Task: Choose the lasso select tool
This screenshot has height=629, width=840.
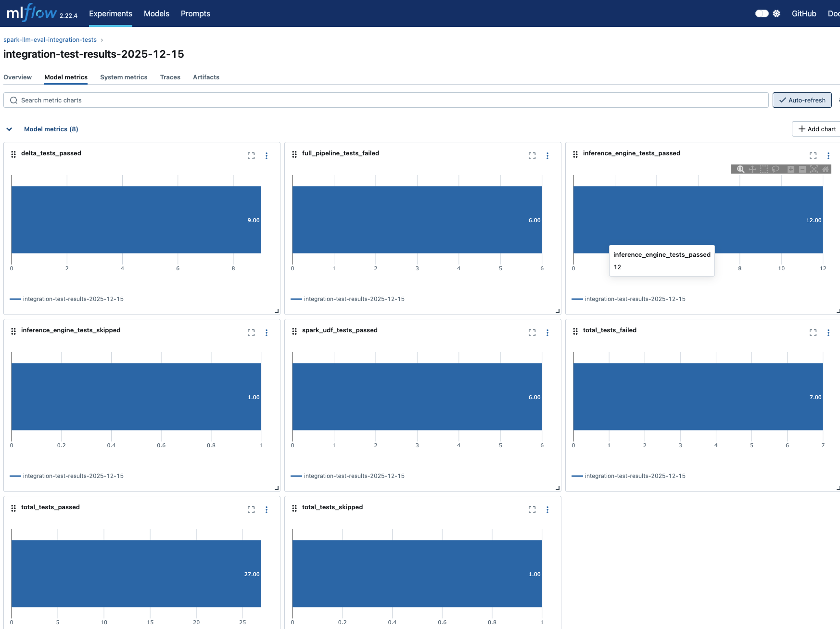Action: (776, 169)
